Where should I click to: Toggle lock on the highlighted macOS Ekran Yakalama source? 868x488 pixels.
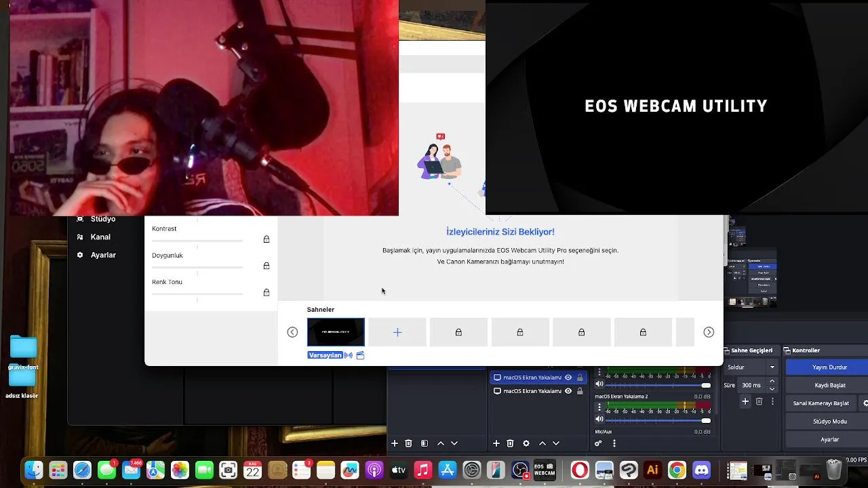[580, 378]
